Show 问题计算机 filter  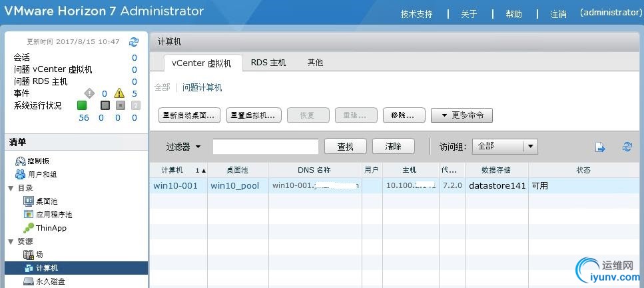tap(202, 87)
